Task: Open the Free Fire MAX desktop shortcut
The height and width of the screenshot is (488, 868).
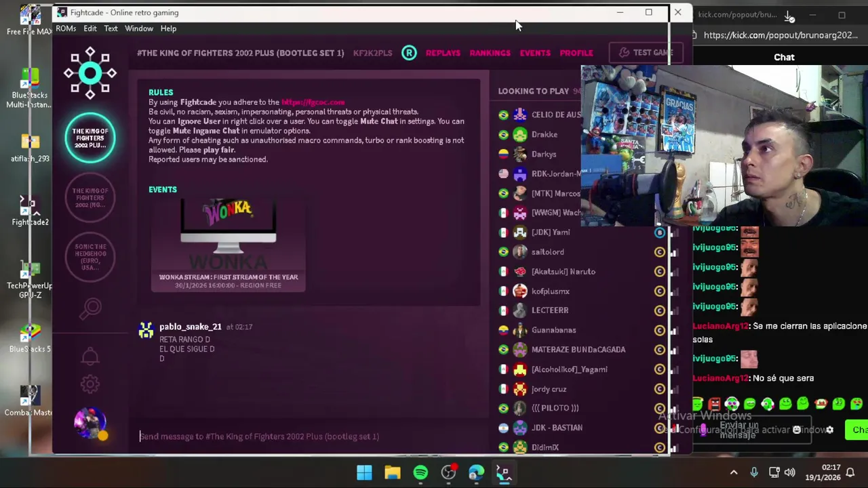Action: click(x=29, y=20)
